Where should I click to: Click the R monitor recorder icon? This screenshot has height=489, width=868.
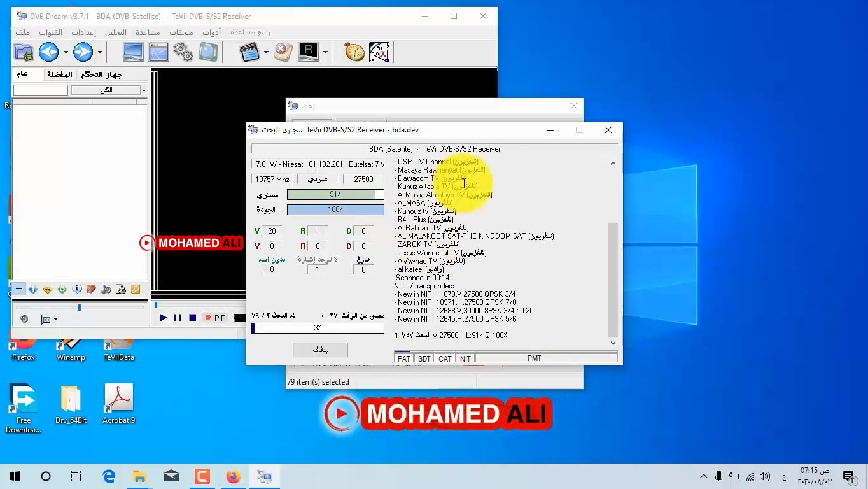coord(309,52)
